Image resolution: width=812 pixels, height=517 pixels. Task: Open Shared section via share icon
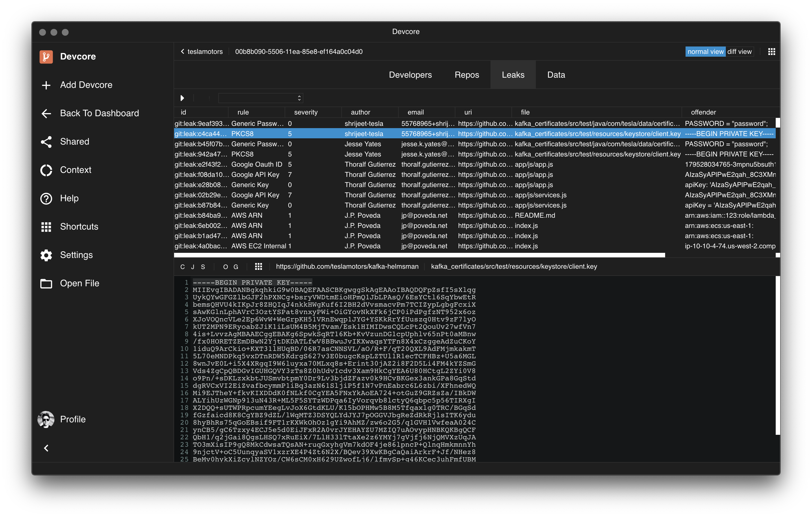(x=46, y=141)
